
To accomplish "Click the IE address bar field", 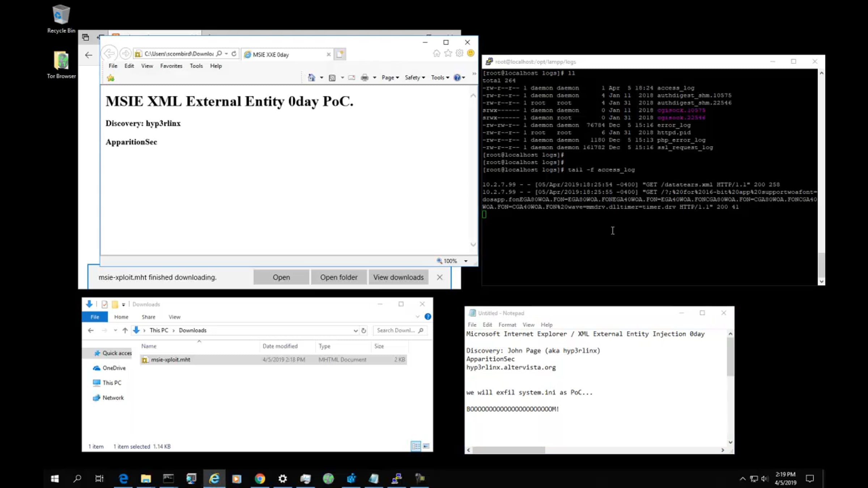I will (179, 54).
